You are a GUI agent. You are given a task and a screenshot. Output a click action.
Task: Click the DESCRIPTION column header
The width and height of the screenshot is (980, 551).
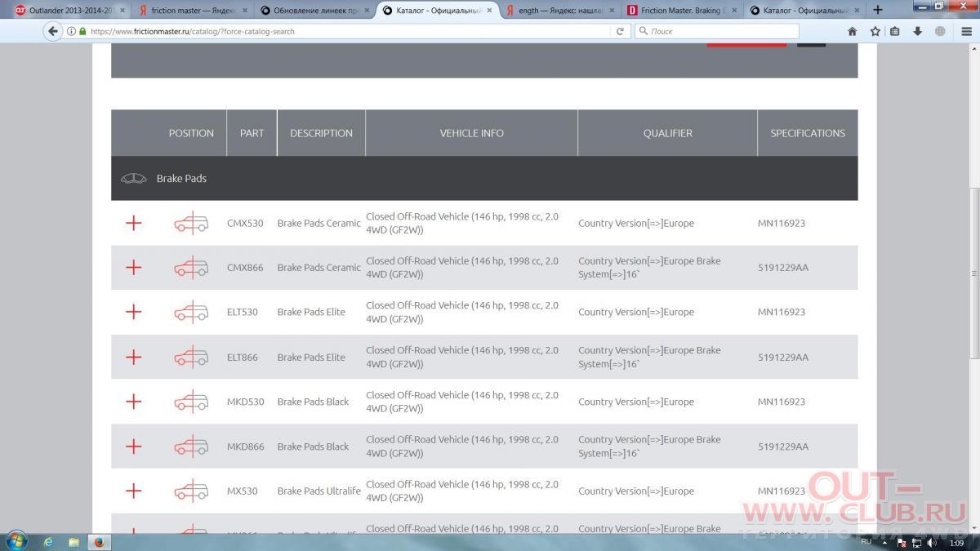(321, 133)
